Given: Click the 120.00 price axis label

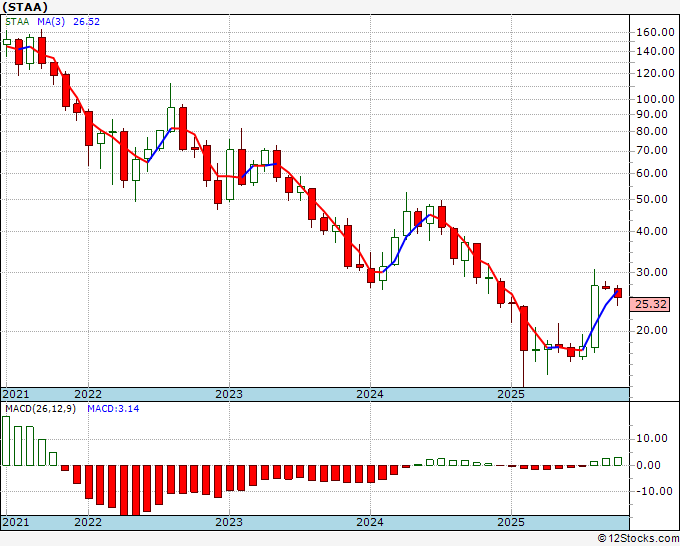Looking at the screenshot, I should point(655,73).
